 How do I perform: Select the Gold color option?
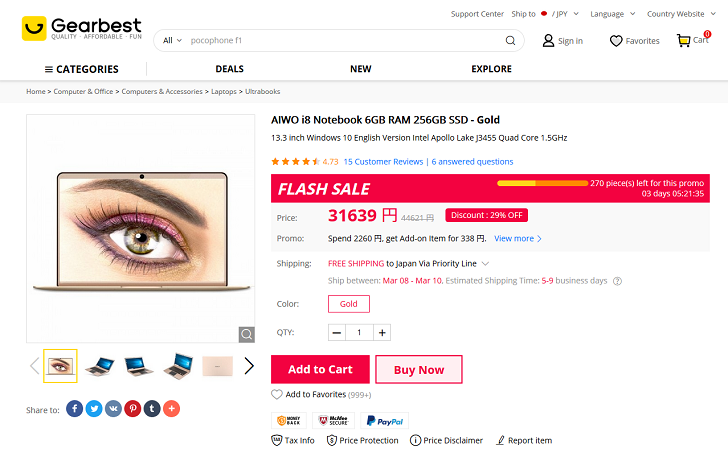349,304
